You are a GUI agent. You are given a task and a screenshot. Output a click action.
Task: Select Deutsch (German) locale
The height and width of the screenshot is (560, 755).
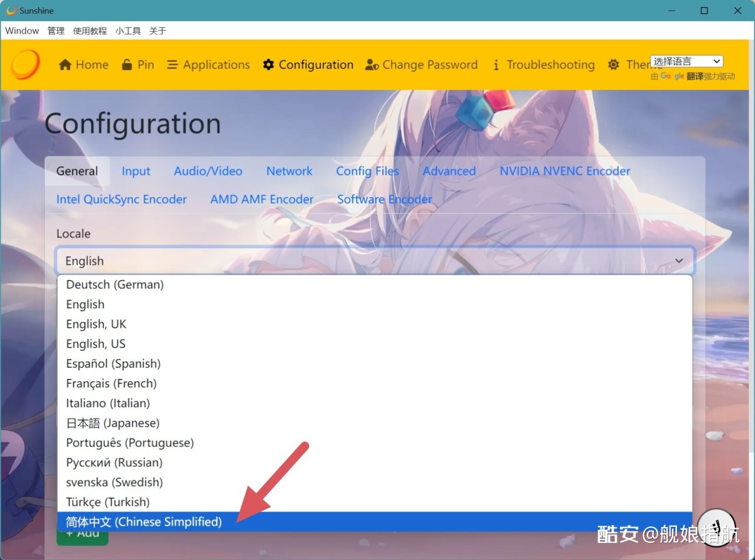pyautogui.click(x=375, y=285)
